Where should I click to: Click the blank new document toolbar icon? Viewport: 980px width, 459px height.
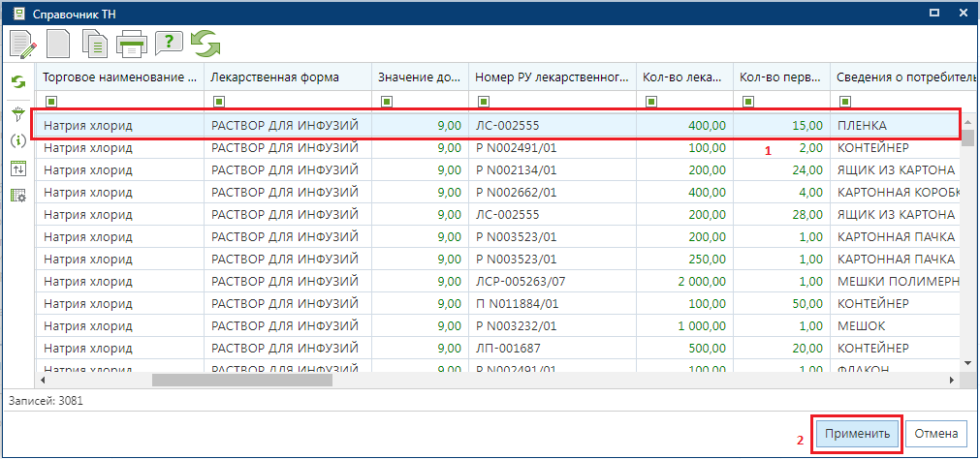pyautogui.click(x=59, y=44)
